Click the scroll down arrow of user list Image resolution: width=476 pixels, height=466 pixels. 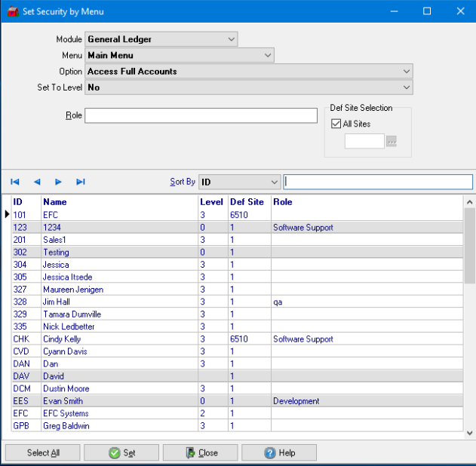[470, 434]
